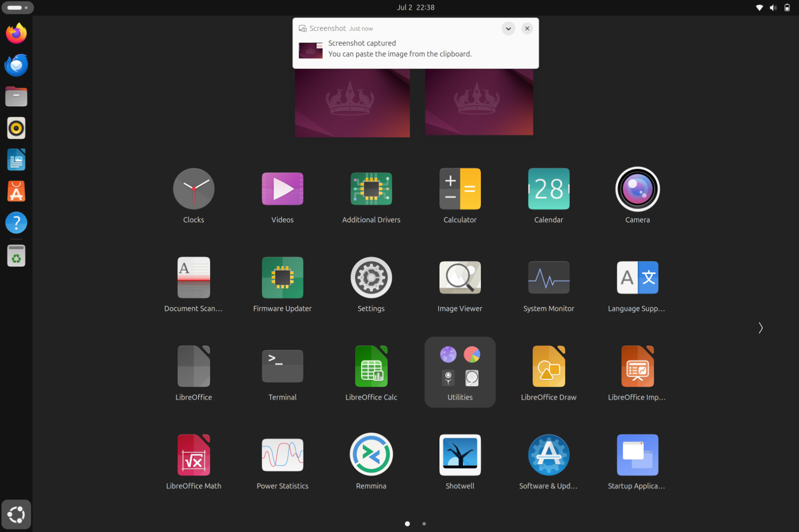Open Firefox from the dock

point(16,33)
